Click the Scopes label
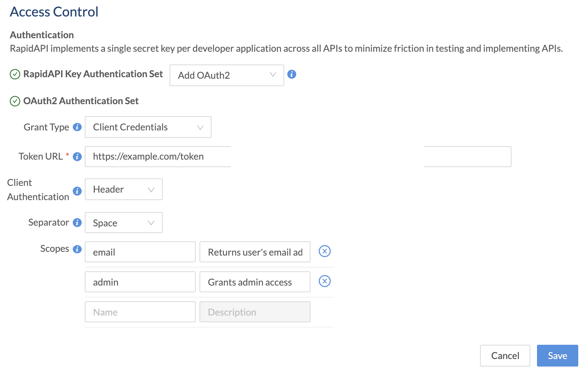Screen dimensions: 588x371 click(55, 249)
